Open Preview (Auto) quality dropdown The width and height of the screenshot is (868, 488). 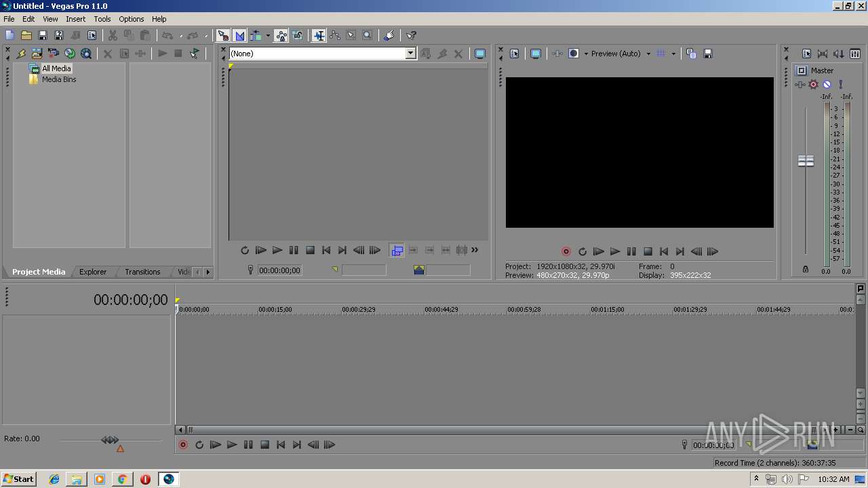(648, 54)
